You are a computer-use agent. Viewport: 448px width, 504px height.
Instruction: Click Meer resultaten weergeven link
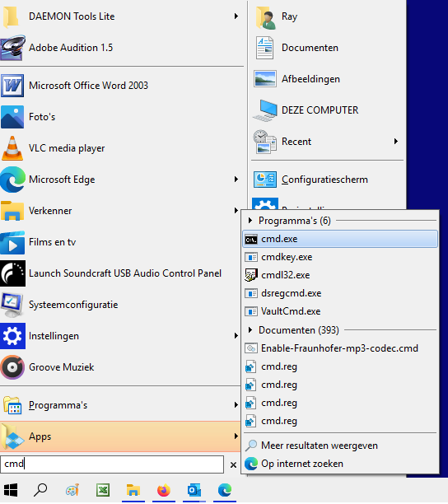point(320,446)
